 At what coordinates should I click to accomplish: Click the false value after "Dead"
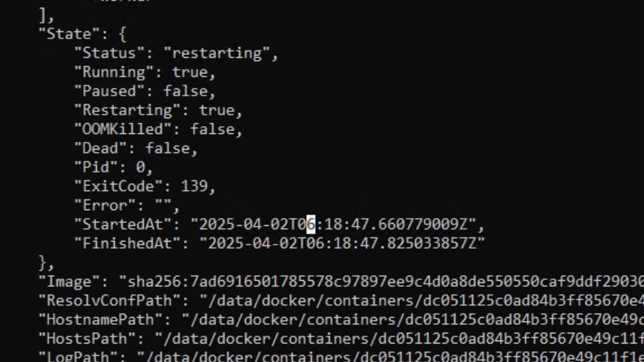[x=167, y=148]
